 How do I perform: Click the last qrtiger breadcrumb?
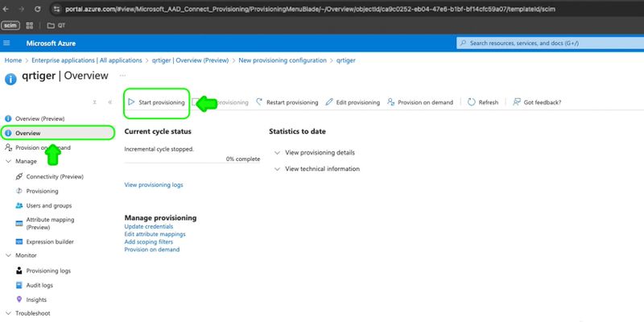click(346, 60)
